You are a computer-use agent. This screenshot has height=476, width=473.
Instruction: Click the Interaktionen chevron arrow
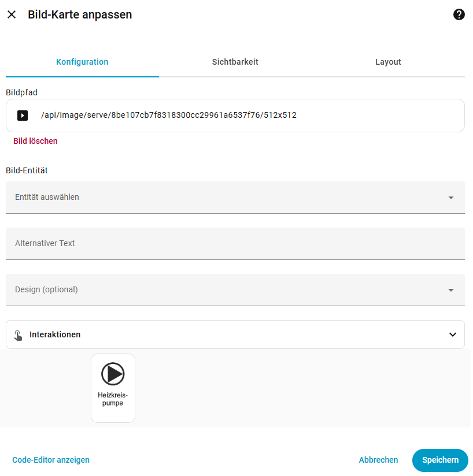pos(453,334)
